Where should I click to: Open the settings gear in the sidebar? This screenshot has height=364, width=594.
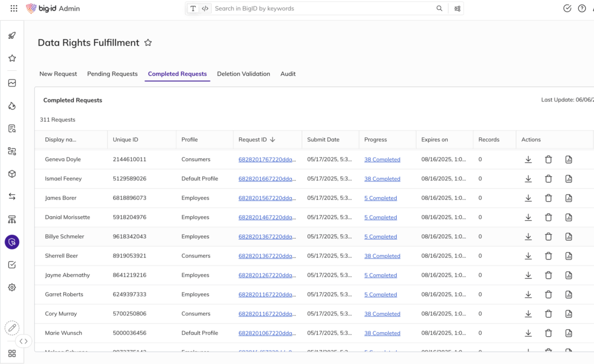(12, 287)
